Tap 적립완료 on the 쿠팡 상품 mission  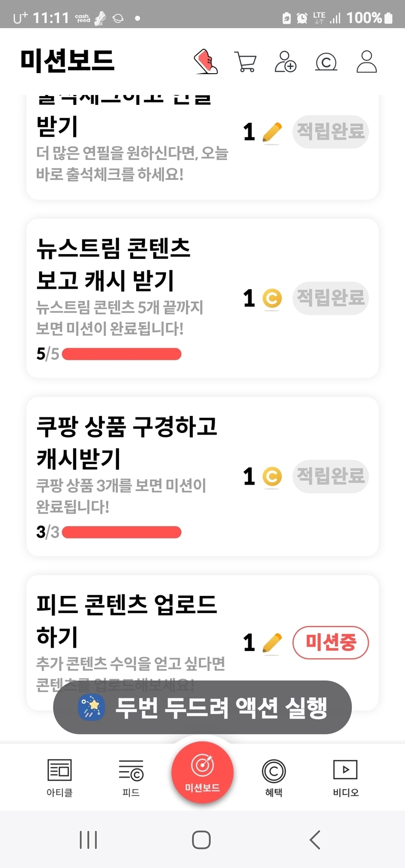[x=330, y=476]
